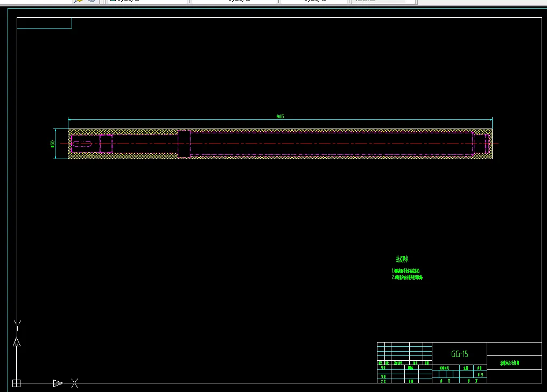Select the 605 length dimension text

(x=280, y=116)
